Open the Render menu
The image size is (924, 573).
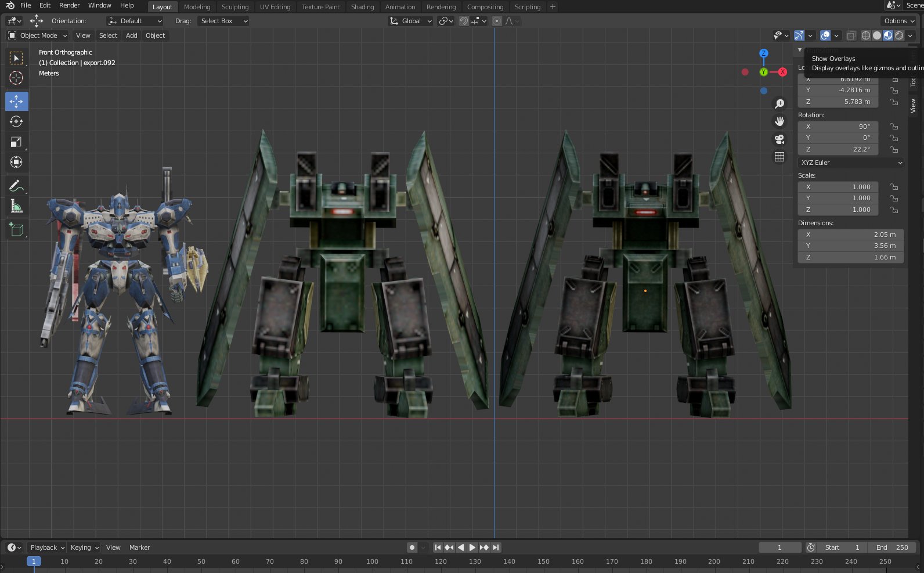pos(70,5)
